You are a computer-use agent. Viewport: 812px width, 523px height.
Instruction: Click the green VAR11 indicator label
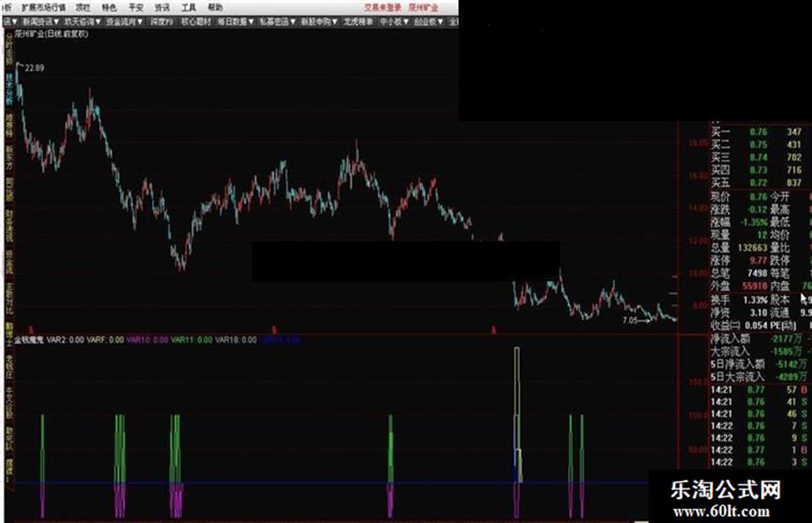coord(191,340)
